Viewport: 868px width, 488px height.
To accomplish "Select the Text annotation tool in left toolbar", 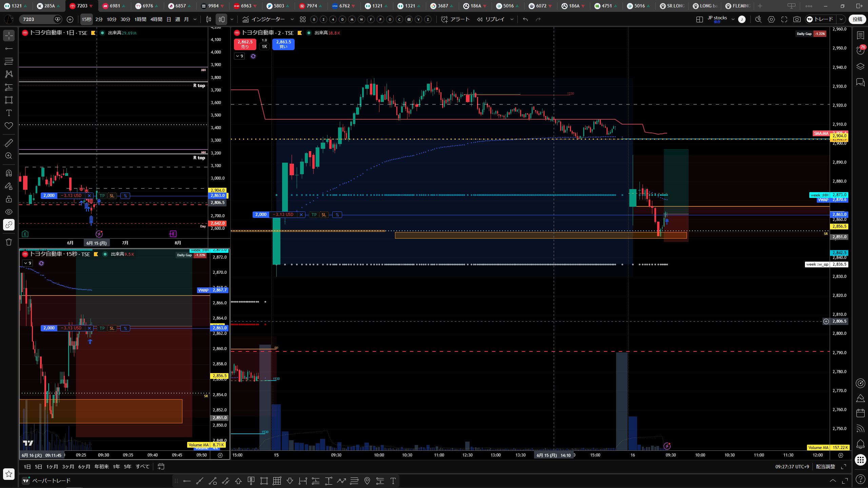I will pos(9,113).
